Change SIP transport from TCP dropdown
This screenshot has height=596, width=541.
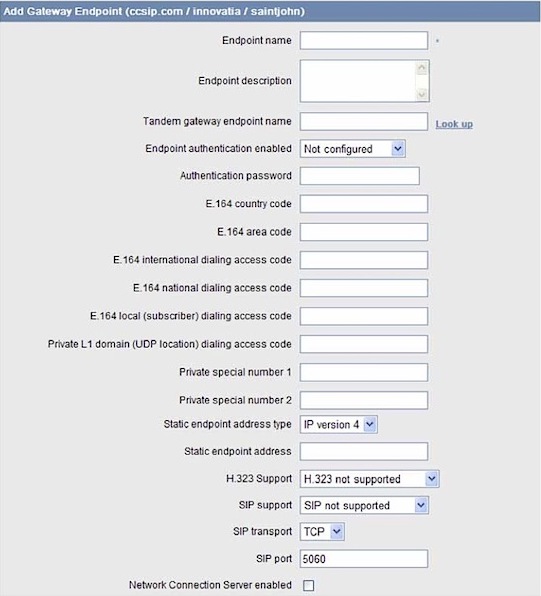tap(322, 531)
